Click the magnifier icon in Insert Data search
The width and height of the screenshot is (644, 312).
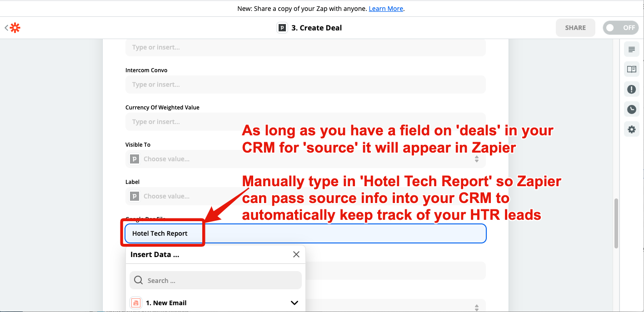pyautogui.click(x=139, y=280)
